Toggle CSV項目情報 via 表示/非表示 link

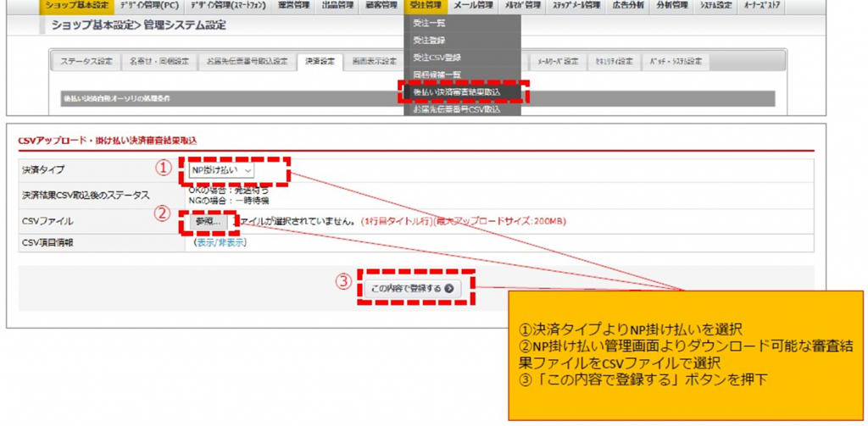pos(220,242)
